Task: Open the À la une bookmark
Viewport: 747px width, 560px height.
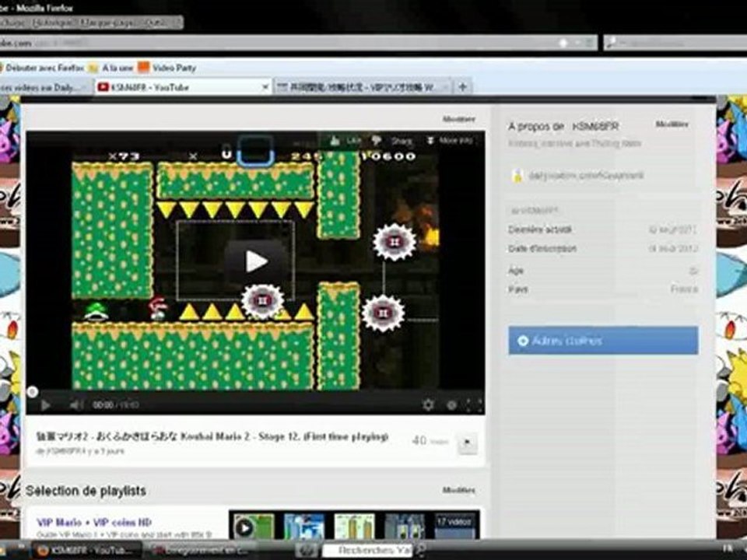Action: click(111, 68)
